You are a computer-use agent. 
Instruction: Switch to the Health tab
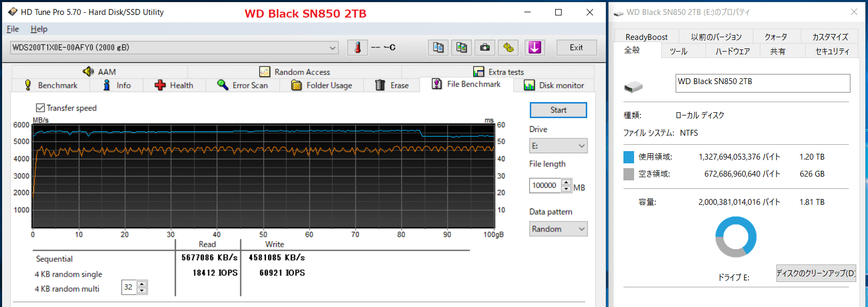(174, 85)
